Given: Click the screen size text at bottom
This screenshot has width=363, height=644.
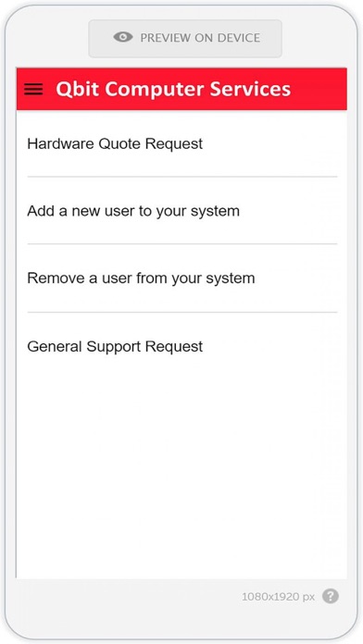Looking at the screenshot, I should (279, 597).
